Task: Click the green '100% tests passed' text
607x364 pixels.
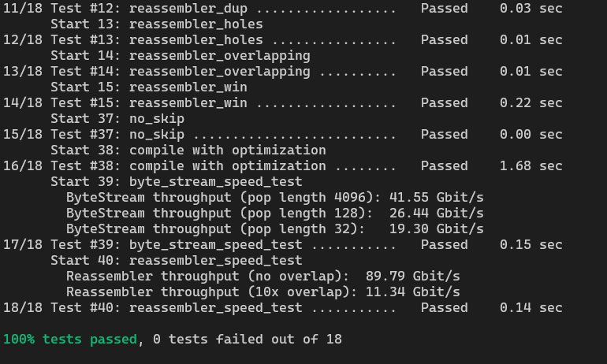Action: coord(70,340)
